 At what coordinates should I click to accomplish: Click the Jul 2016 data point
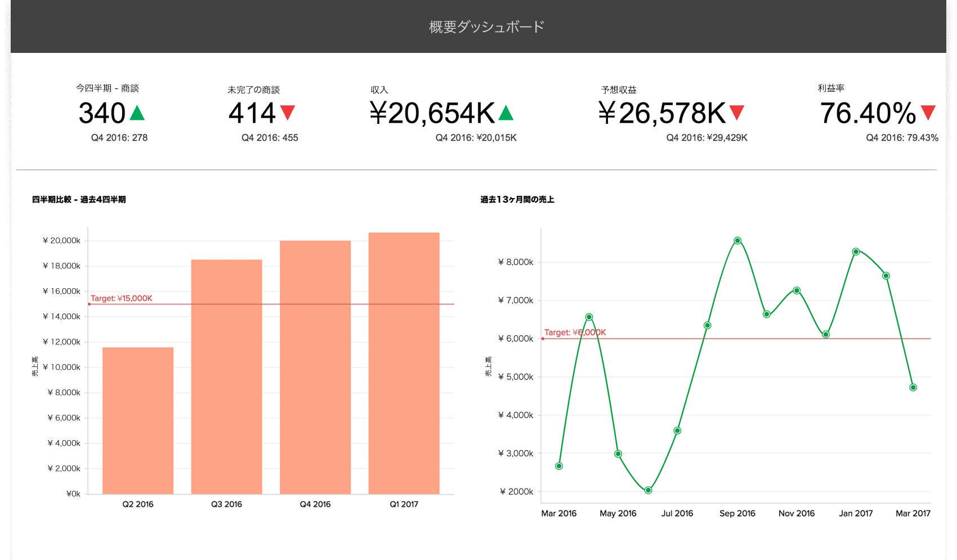[x=677, y=431]
